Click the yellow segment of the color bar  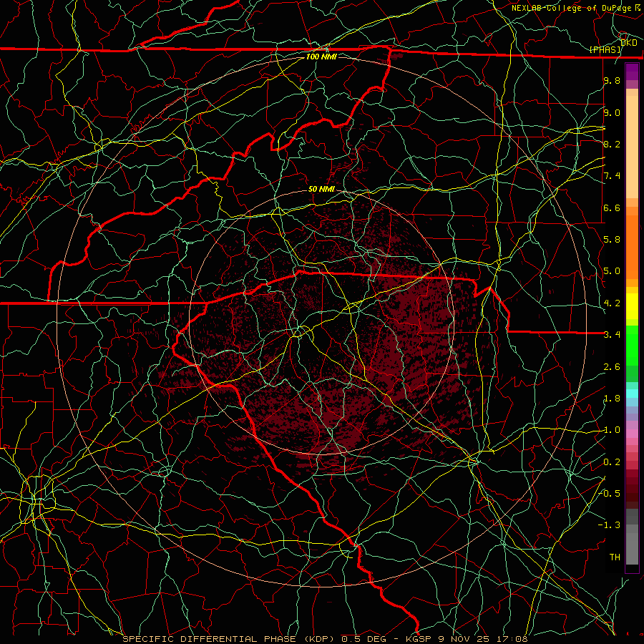pyautogui.click(x=632, y=306)
